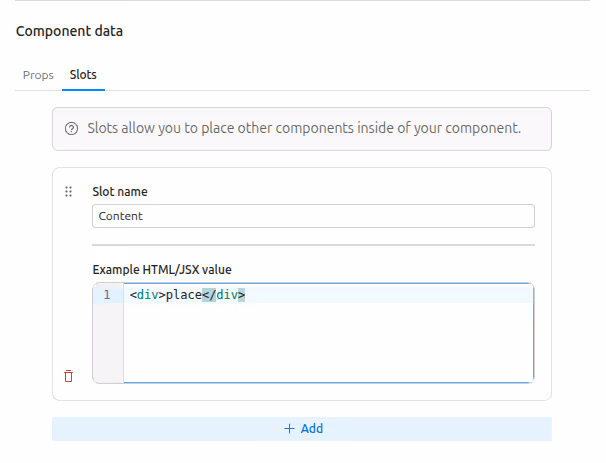The height and width of the screenshot is (463, 606).
Task: Delete the slot with the red trash icon
Action: pos(68,376)
